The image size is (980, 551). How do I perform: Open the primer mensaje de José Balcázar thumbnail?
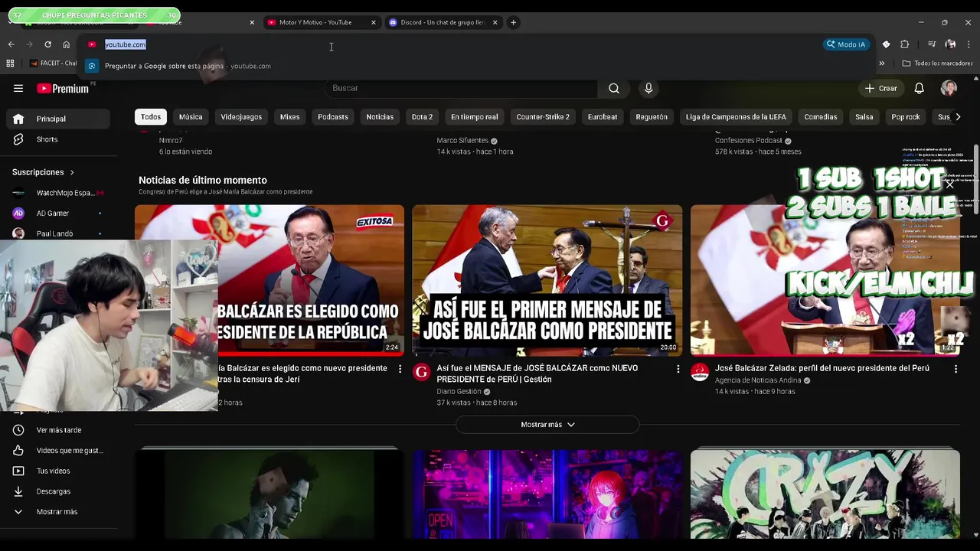click(547, 280)
